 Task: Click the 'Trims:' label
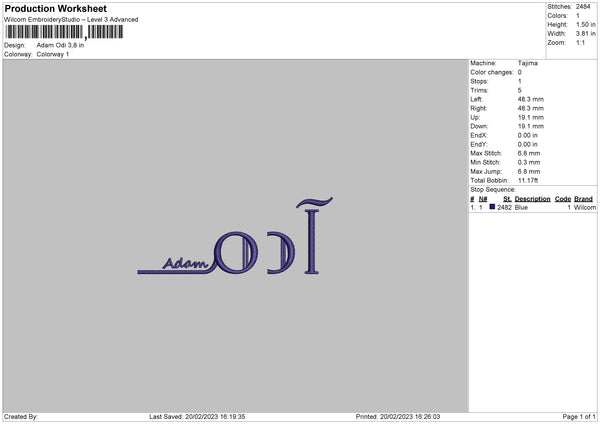(479, 90)
